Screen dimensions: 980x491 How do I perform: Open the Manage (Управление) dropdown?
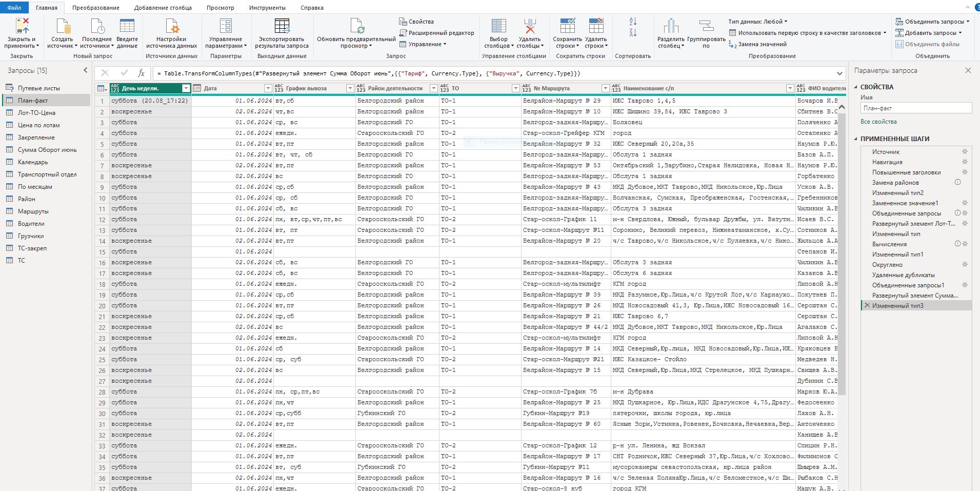point(423,44)
